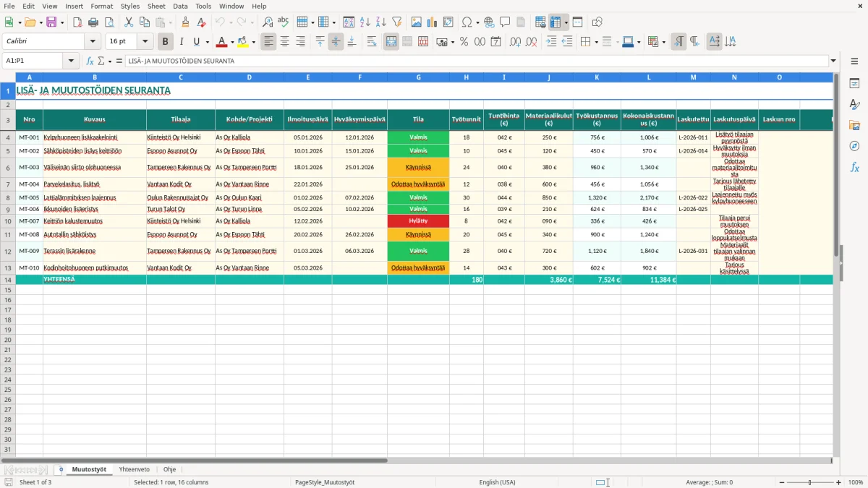The height and width of the screenshot is (488, 868).
Task: Open the sidebar Properties panel
Action: pos(855,84)
